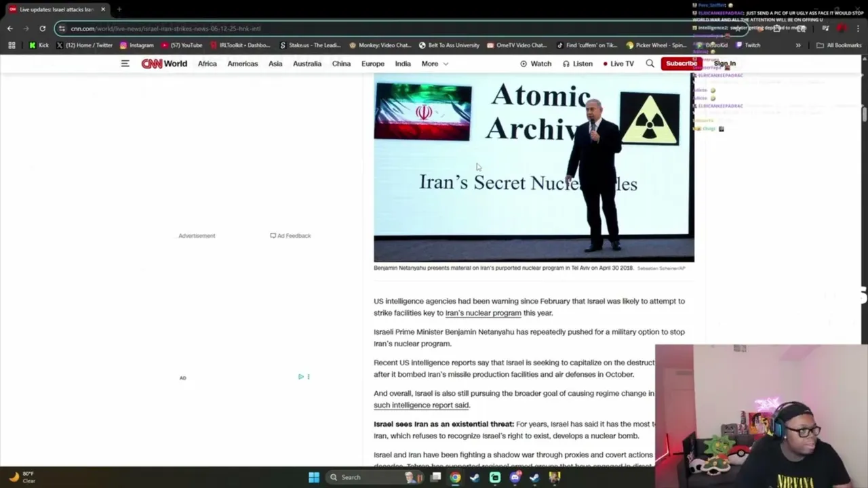Open the IRLToolkit Dashboard bookmark

240,45
